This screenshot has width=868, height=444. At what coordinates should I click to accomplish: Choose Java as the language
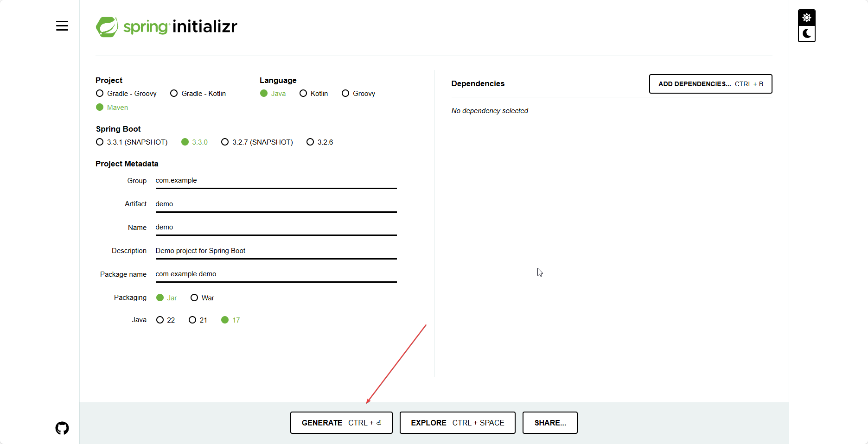pos(273,94)
